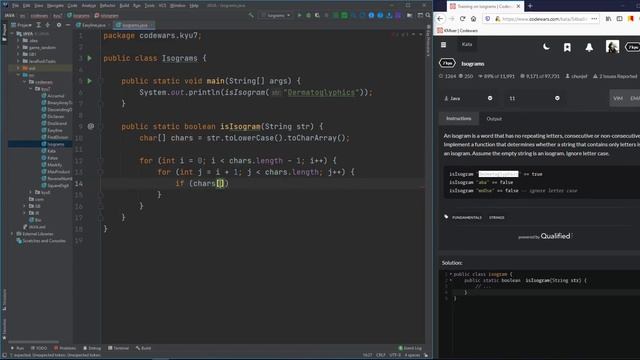The width and height of the screenshot is (640, 360).
Task: Toggle dark mode moon icon on Codewars
Action: tap(546, 47)
